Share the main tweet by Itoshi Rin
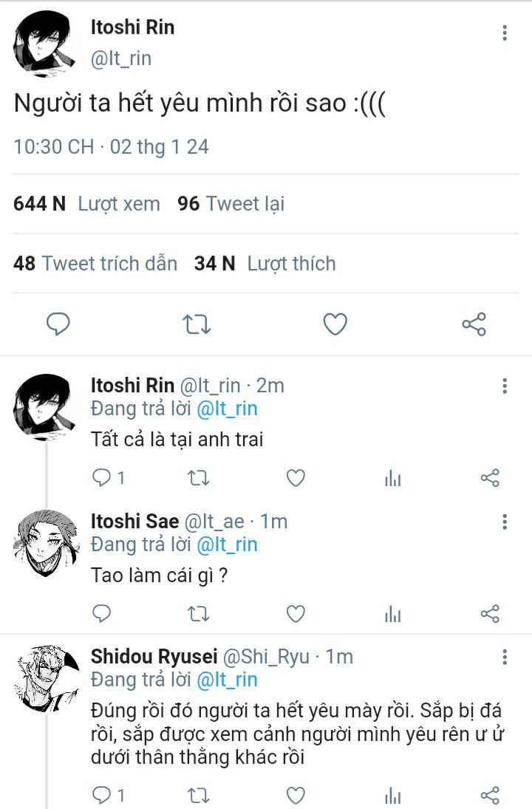The height and width of the screenshot is (809, 532). 474,324
